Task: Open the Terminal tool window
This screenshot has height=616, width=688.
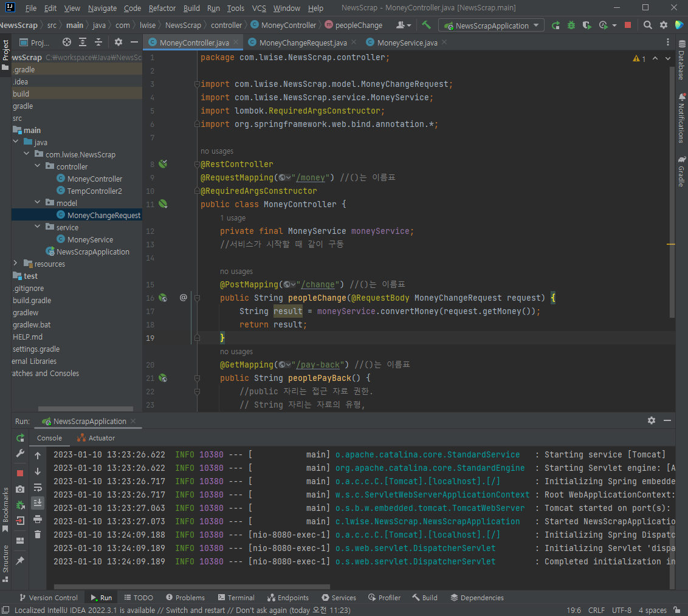Action: tap(236, 598)
